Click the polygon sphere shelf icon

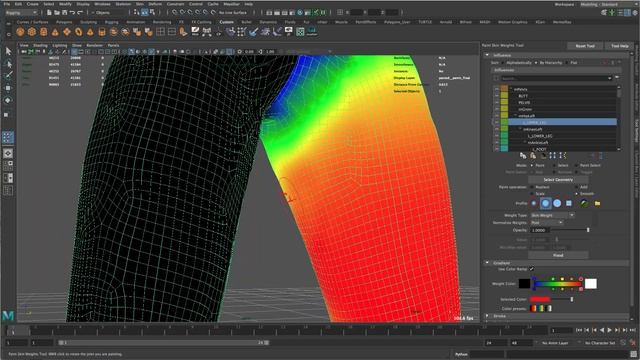click(x=20, y=32)
